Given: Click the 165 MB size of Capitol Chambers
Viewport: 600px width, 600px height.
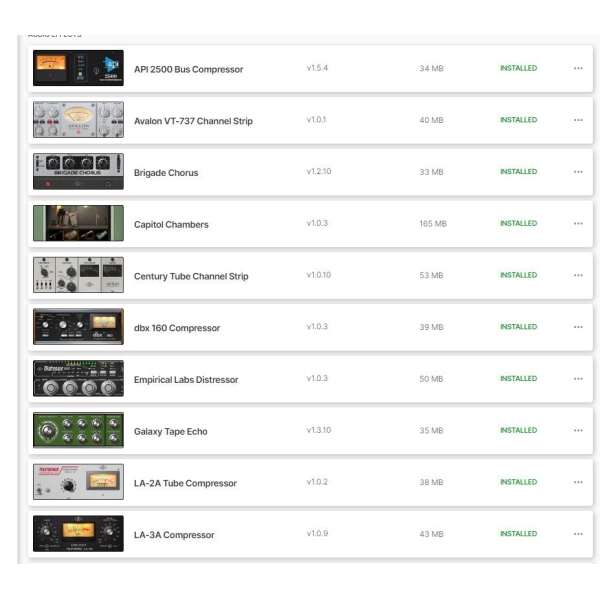Looking at the screenshot, I should 433,223.
